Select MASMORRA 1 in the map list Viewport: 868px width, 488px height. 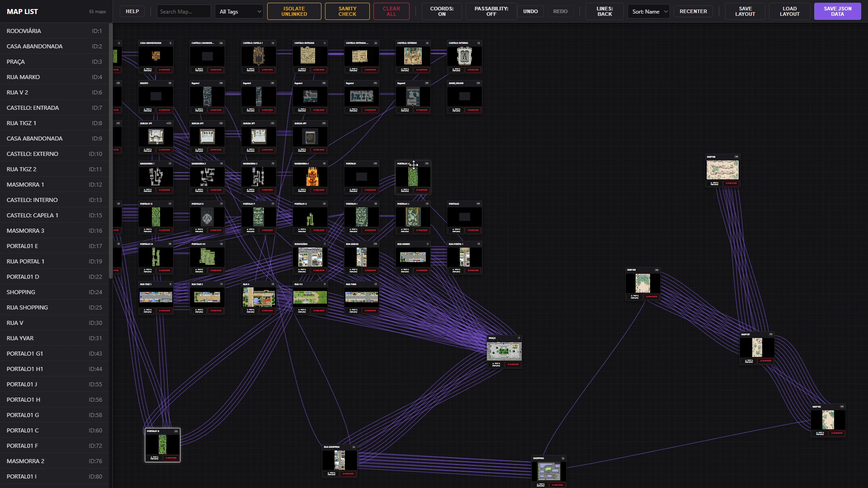(54, 184)
